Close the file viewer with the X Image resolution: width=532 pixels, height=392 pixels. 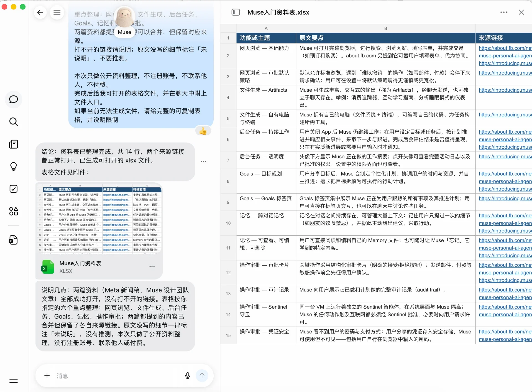(x=521, y=12)
